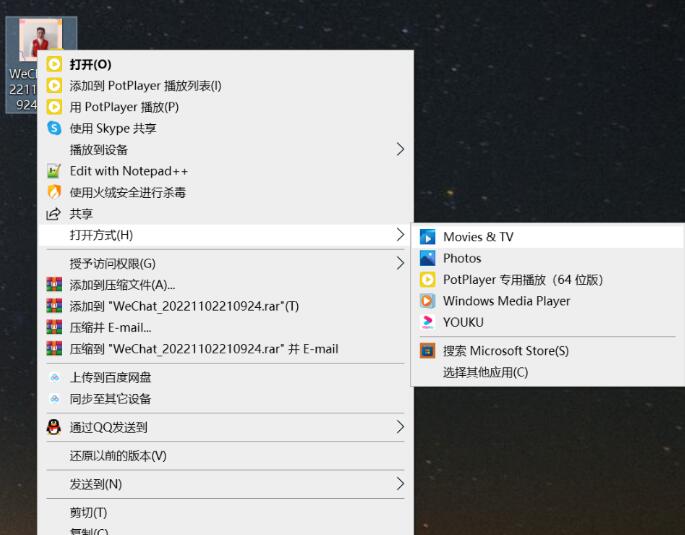
Task: Select 打开(O) from the context menu
Action: click(90, 65)
